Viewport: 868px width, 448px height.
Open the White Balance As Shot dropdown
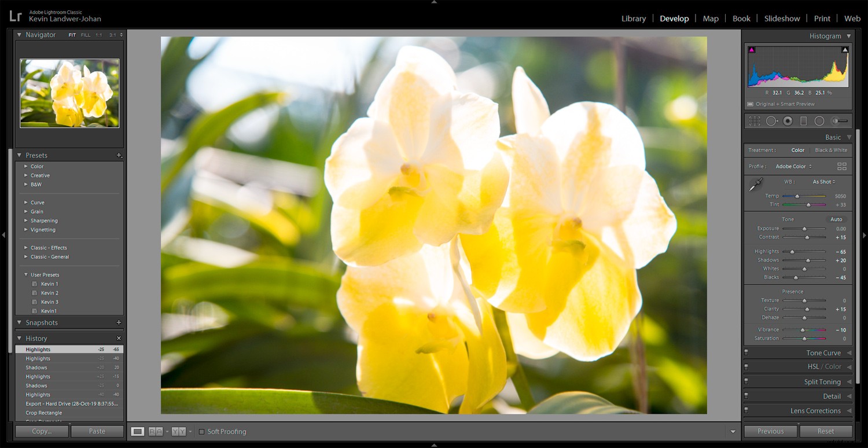[x=823, y=181]
